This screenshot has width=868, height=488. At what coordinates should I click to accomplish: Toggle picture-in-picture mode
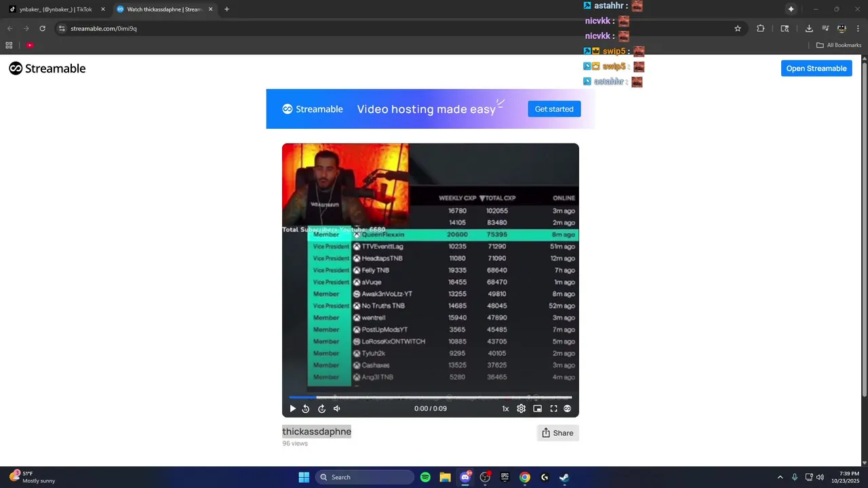point(538,409)
